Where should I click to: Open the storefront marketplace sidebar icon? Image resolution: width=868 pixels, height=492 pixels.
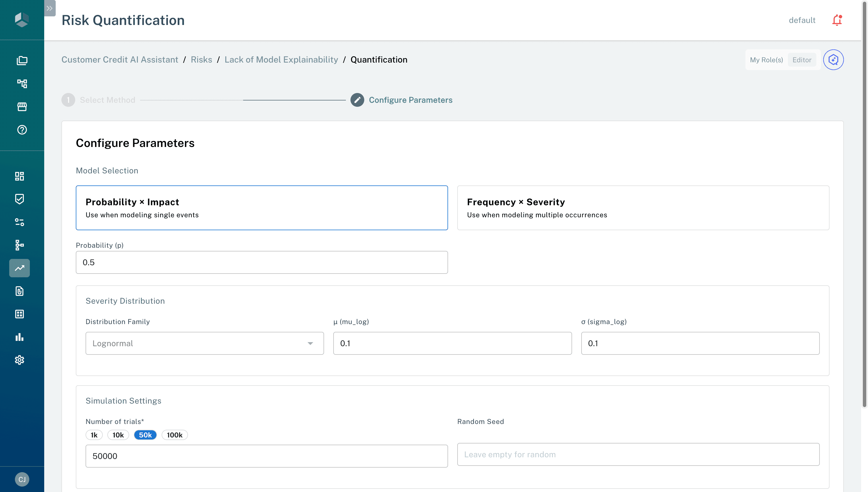click(22, 107)
